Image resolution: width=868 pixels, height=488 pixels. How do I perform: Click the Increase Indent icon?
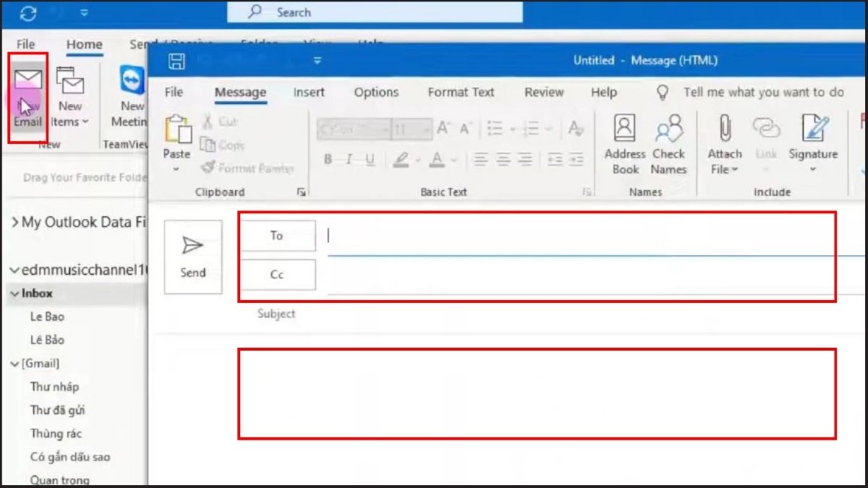point(576,159)
